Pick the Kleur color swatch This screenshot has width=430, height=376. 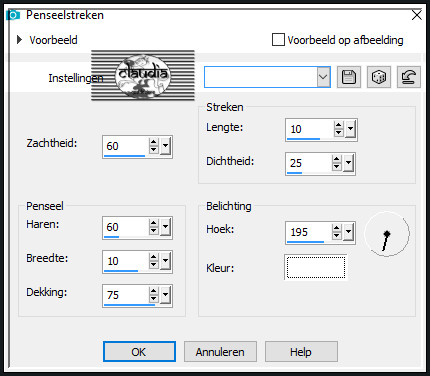[x=316, y=267]
